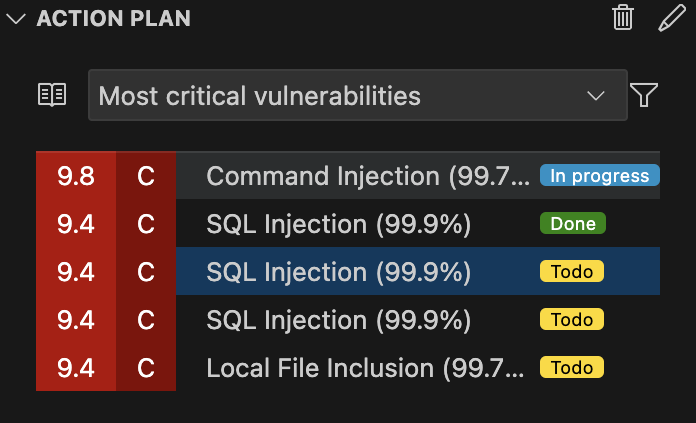Viewport: 696px width, 423px height.
Task: Click the pencil edit icon
Action: point(671,18)
